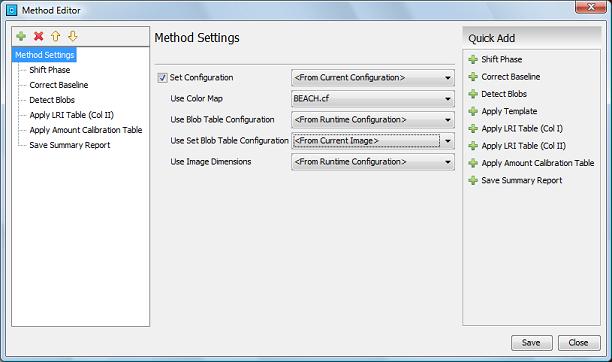
Task: Close the Method Editor window
Action: tap(591, 7)
